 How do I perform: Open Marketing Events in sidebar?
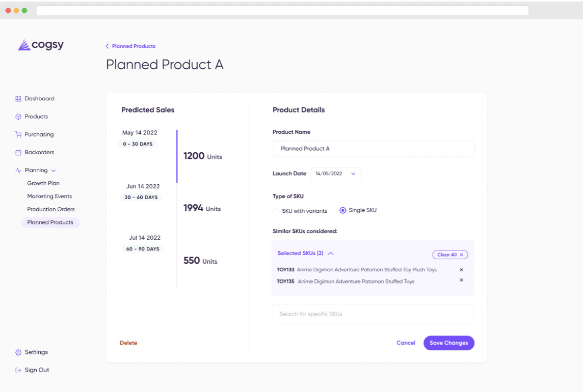click(x=49, y=196)
